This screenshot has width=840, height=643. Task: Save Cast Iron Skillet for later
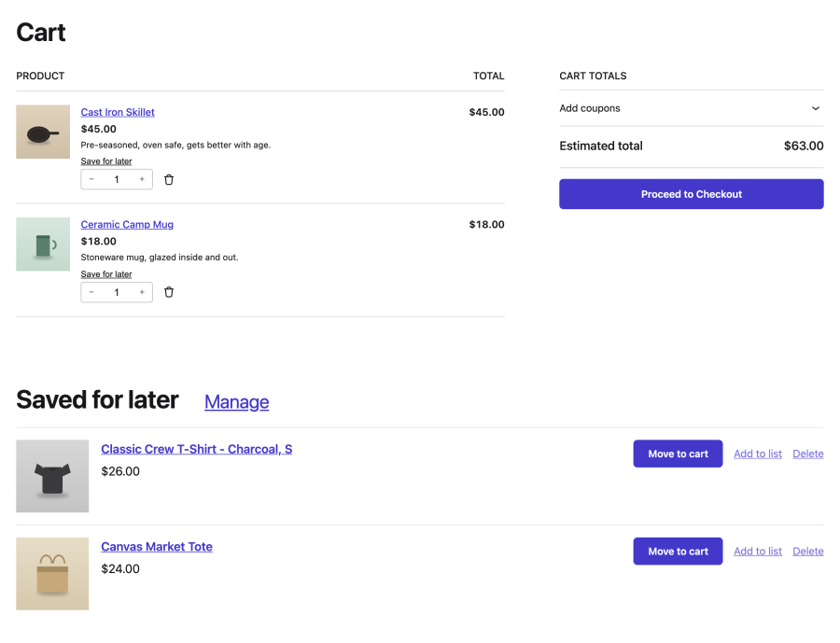pos(106,161)
